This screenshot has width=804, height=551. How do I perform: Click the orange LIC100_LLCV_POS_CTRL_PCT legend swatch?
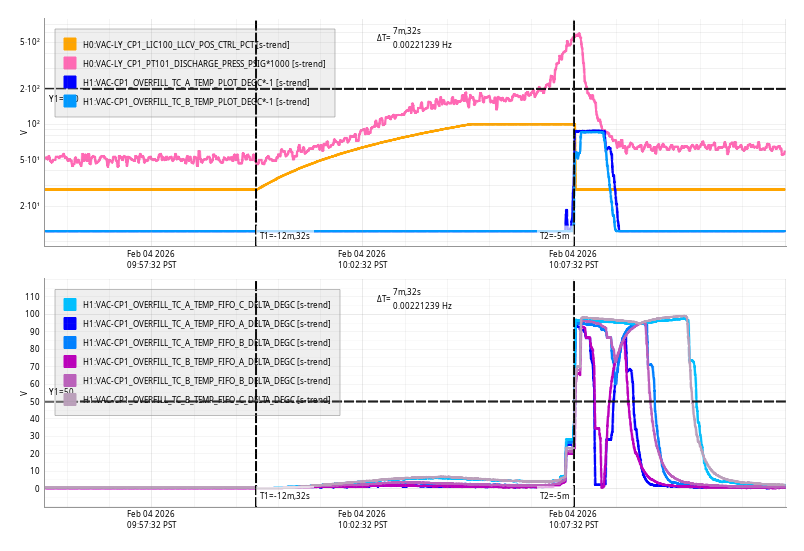tap(70, 44)
